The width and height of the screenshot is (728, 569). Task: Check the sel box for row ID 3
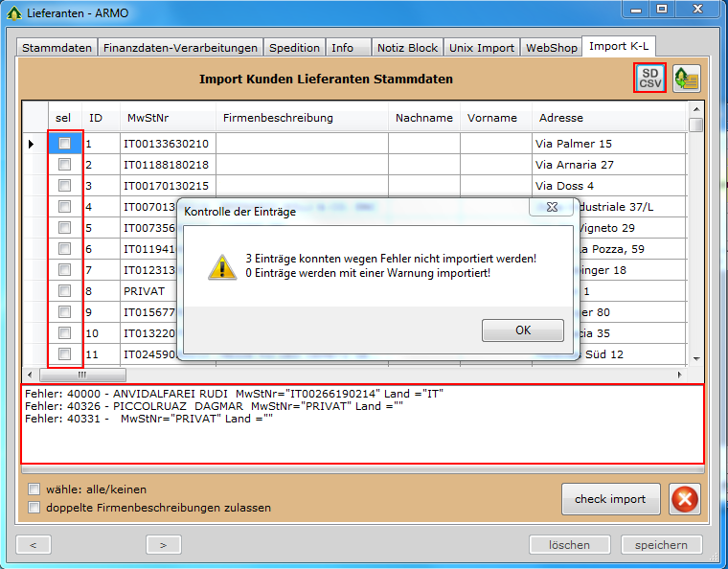pos(64,185)
